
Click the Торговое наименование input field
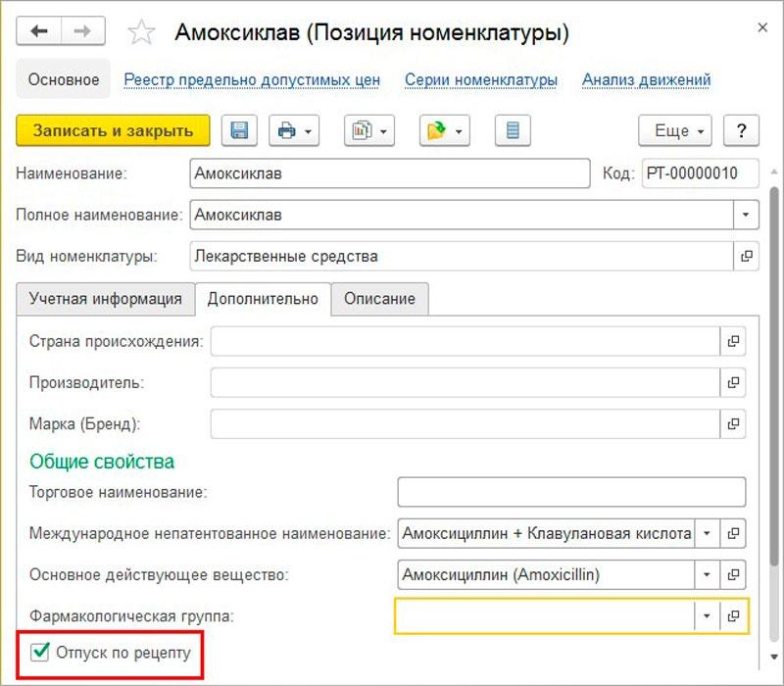(x=571, y=492)
